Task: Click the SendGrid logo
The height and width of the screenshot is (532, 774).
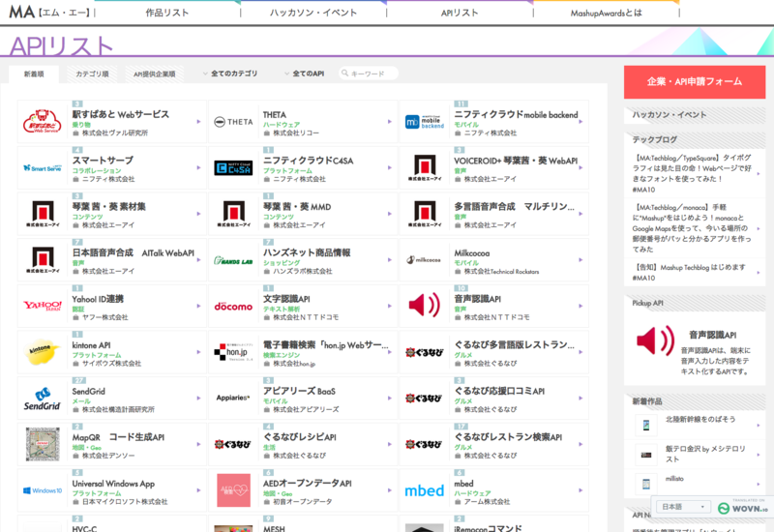Action: coord(43,399)
